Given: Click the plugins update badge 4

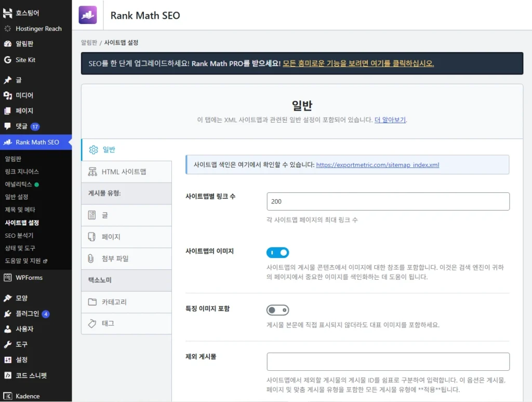Looking at the screenshot, I should tap(46, 314).
